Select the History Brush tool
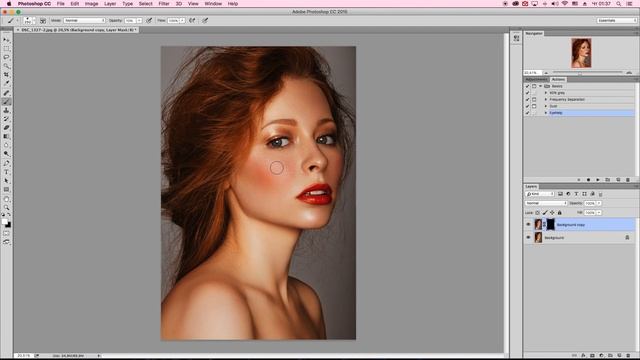The image size is (640, 360). pos(6,119)
